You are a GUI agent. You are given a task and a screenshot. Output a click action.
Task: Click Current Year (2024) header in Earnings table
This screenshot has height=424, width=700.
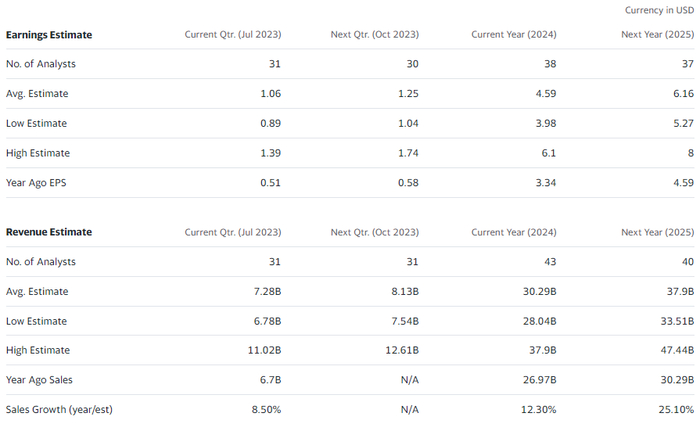[x=514, y=35]
